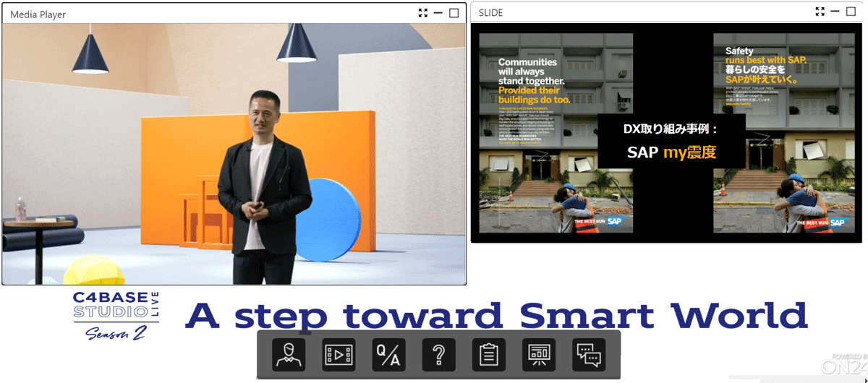Click 'DX取り組み事例：' text on slide
The width and height of the screenshot is (868, 383).
tap(670, 129)
